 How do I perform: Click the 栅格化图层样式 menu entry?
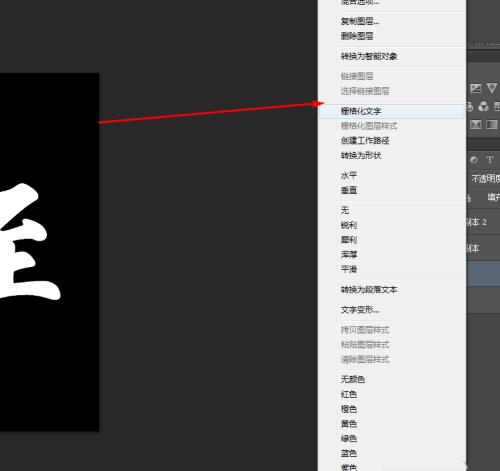[x=369, y=126]
